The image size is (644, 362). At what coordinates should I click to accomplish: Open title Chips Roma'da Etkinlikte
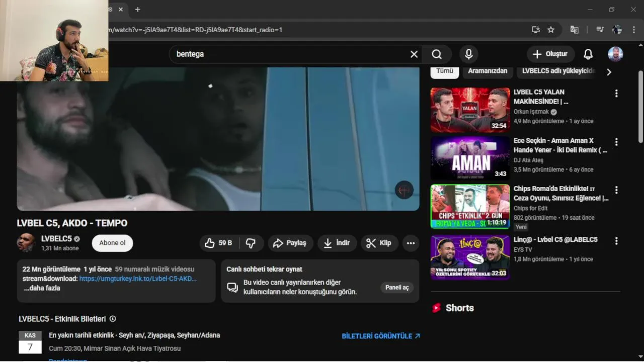tap(561, 194)
